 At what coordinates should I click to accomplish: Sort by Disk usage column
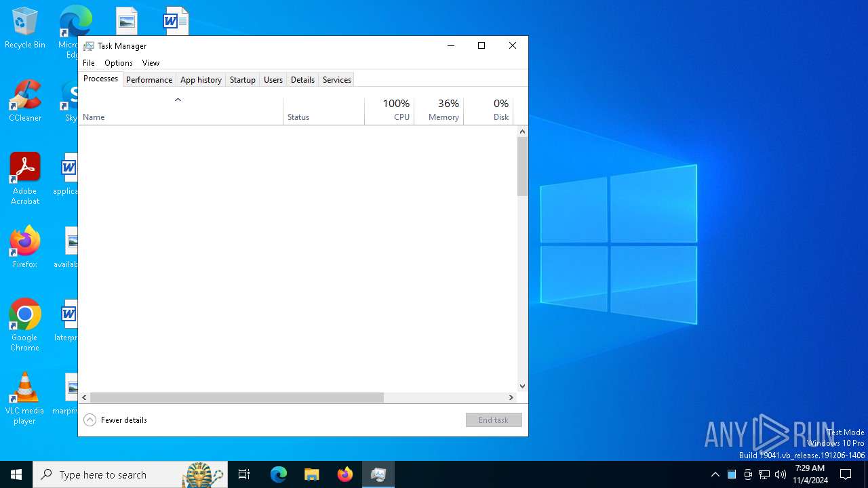pos(488,111)
